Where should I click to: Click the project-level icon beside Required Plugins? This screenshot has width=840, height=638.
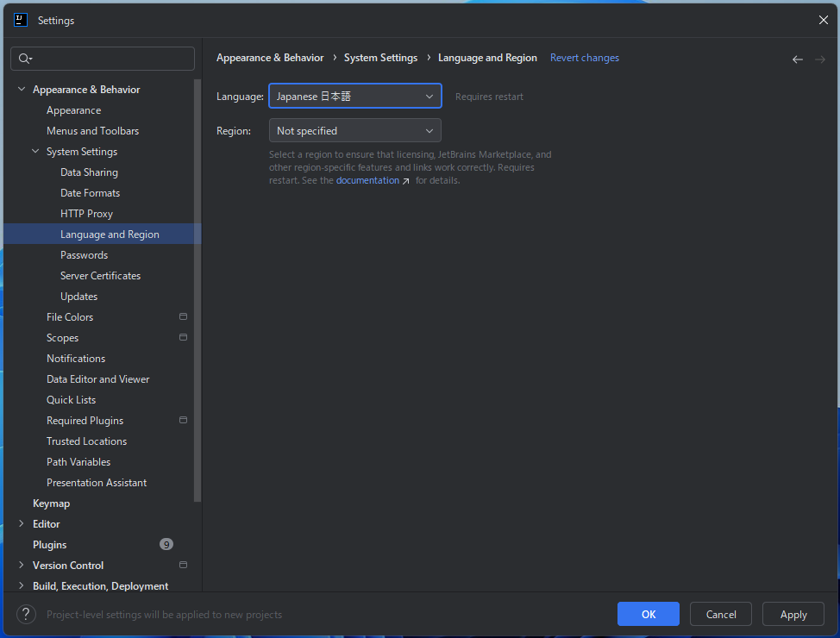tap(183, 420)
